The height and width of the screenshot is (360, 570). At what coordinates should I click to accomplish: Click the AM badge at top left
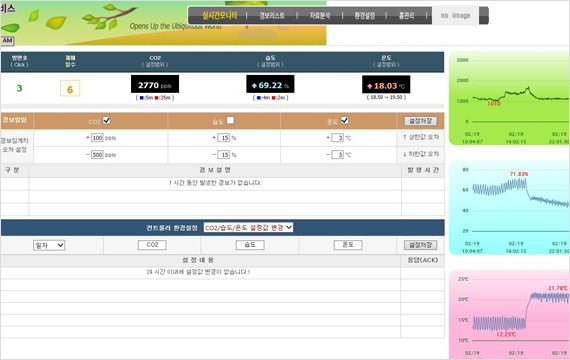pos(7,41)
